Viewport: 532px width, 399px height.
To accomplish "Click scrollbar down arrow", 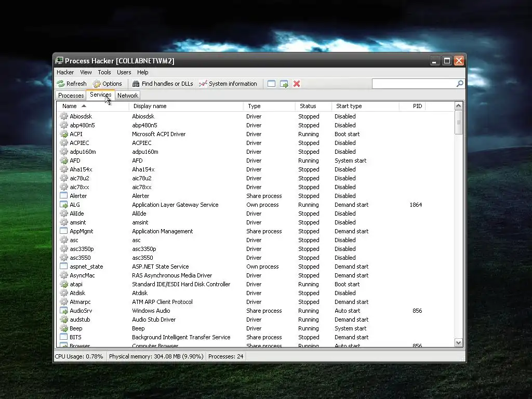I will coord(458,342).
